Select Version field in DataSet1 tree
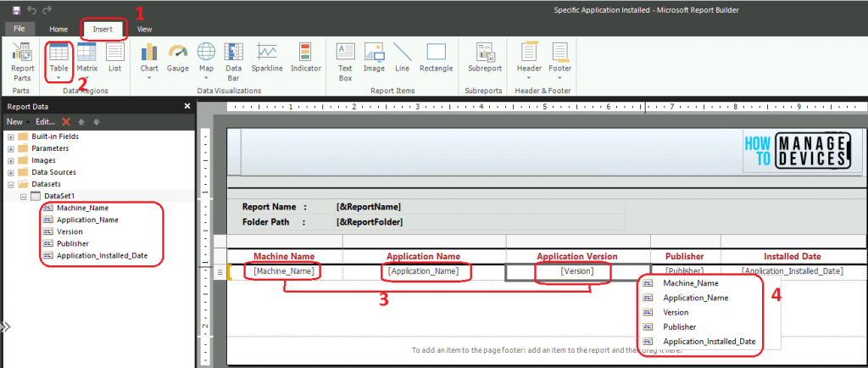Image resolution: width=868 pixels, height=368 pixels. pyautogui.click(x=70, y=231)
